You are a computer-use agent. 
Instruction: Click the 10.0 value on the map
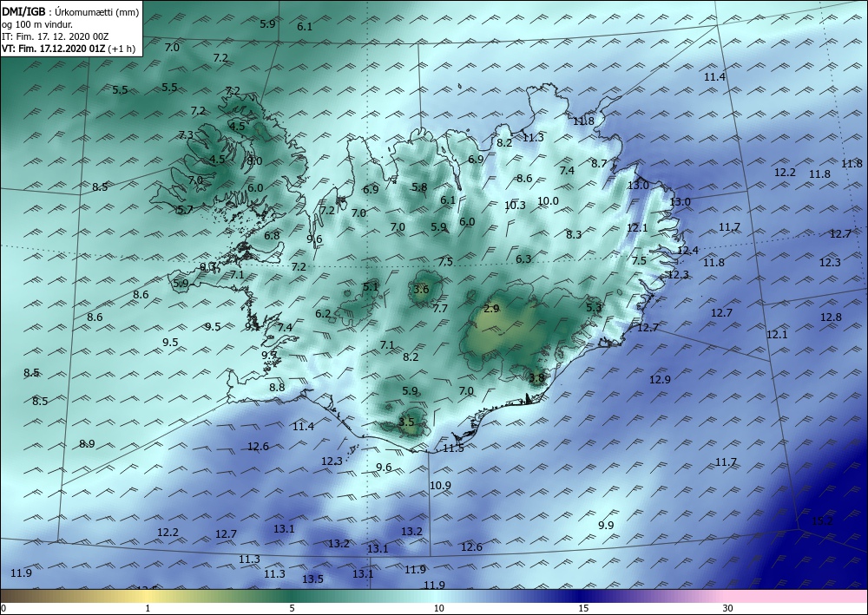click(548, 200)
